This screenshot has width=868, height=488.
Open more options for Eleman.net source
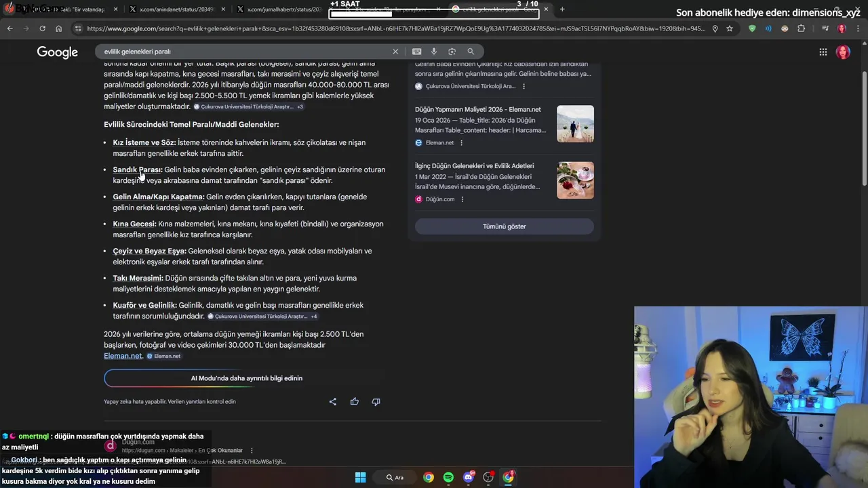[x=462, y=142]
